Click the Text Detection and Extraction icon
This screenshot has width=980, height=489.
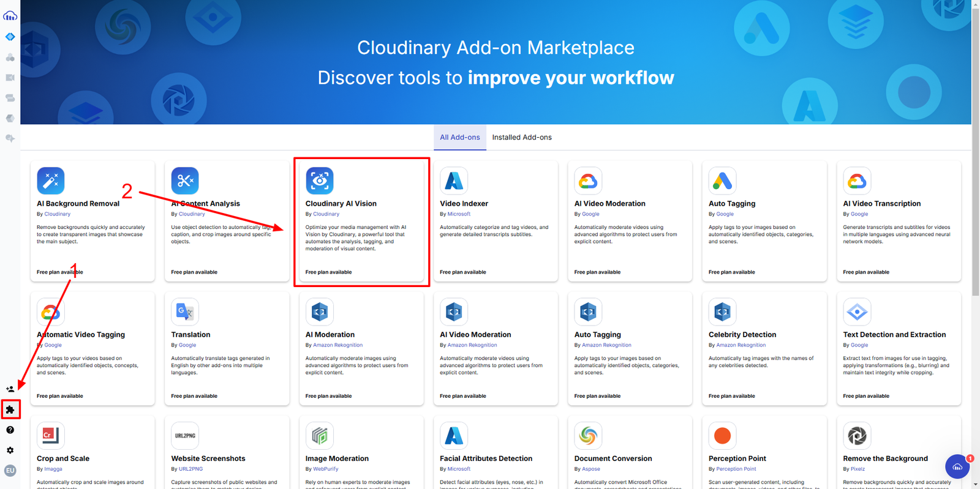click(x=857, y=312)
